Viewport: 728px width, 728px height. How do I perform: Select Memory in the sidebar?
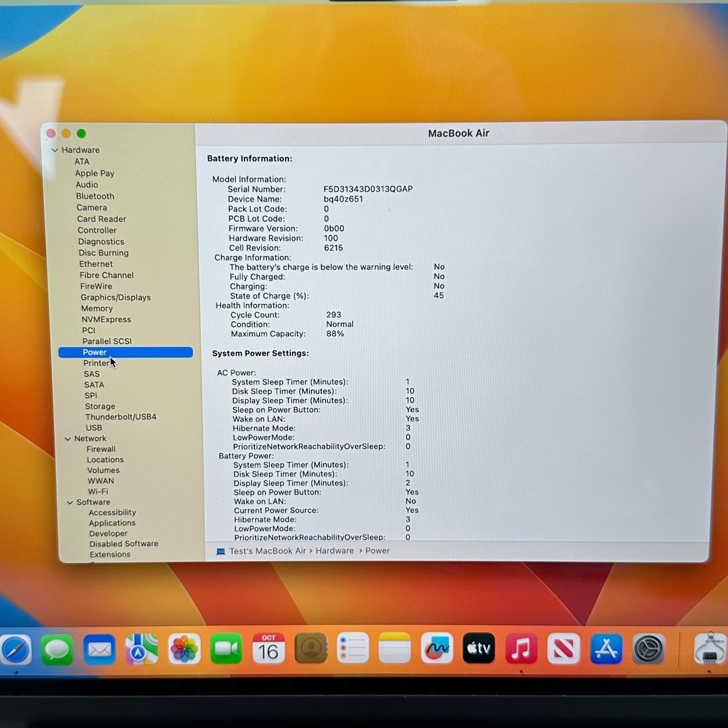pyautogui.click(x=97, y=309)
